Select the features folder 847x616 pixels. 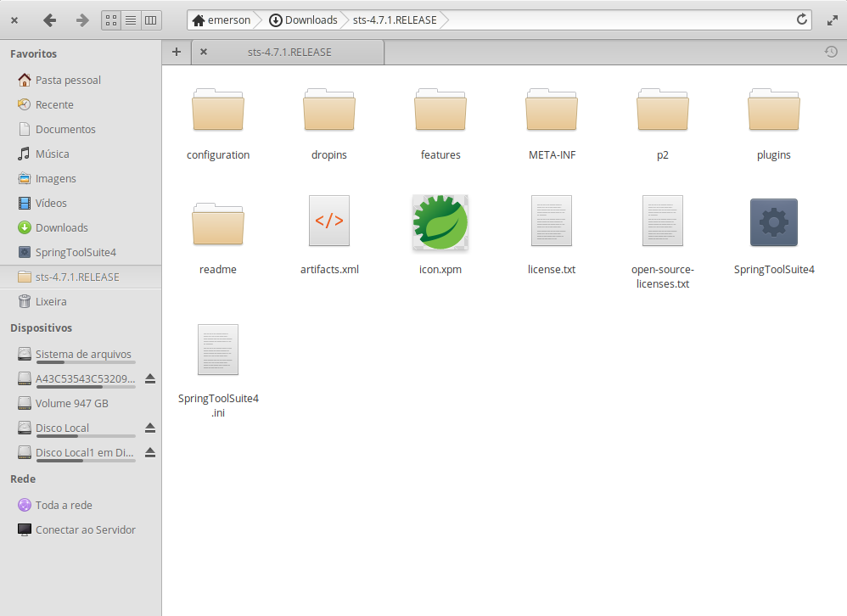click(x=440, y=124)
